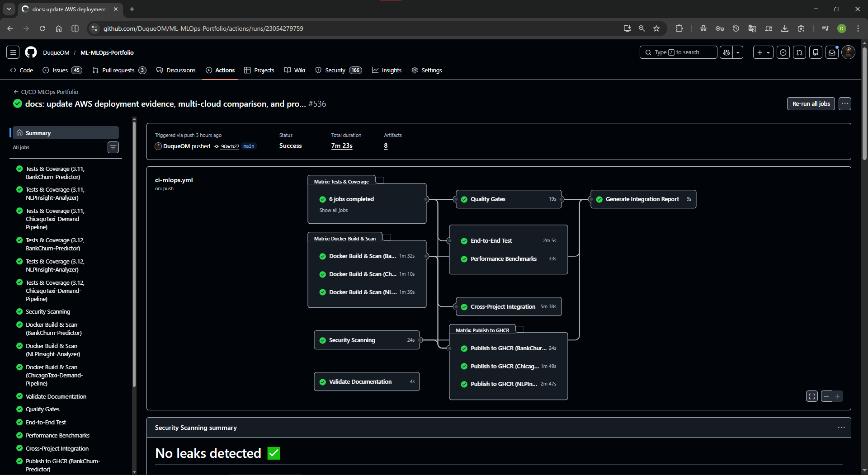The image size is (868, 475).
Task: Zoom out the workflow graph
Action: [826, 396]
